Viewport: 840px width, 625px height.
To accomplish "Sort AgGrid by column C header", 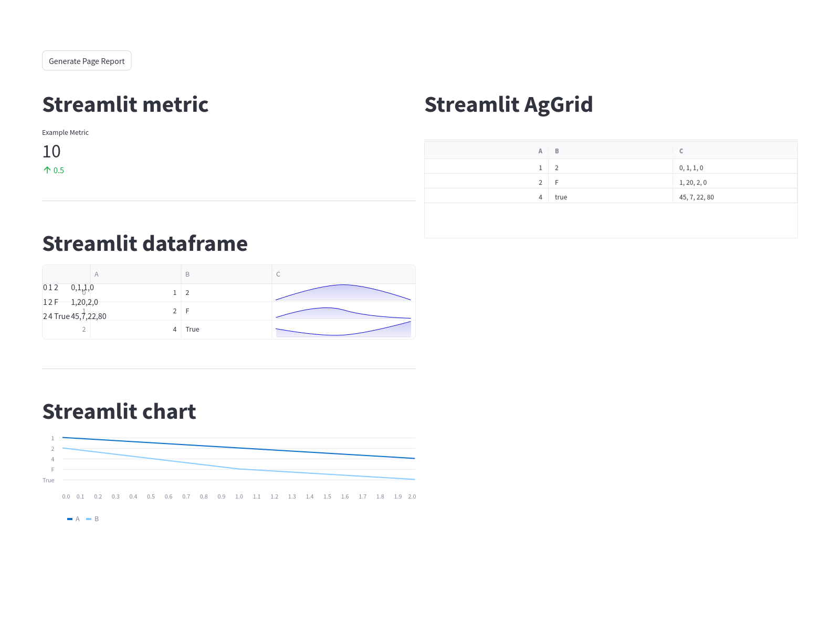I will (x=735, y=151).
